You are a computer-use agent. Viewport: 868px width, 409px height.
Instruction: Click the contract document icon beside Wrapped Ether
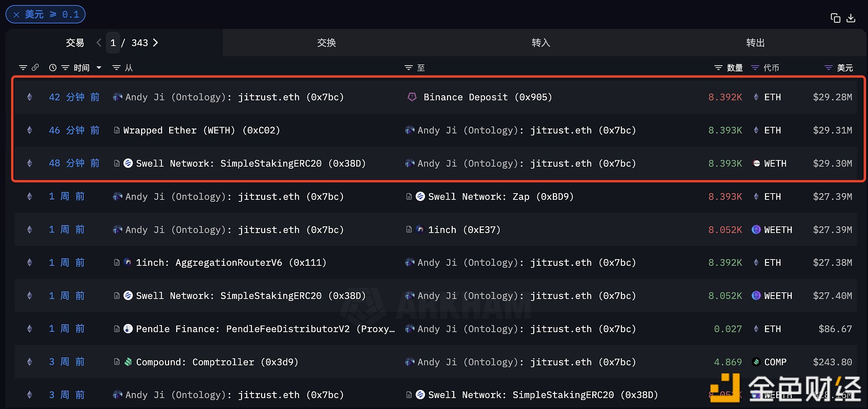pos(117,130)
